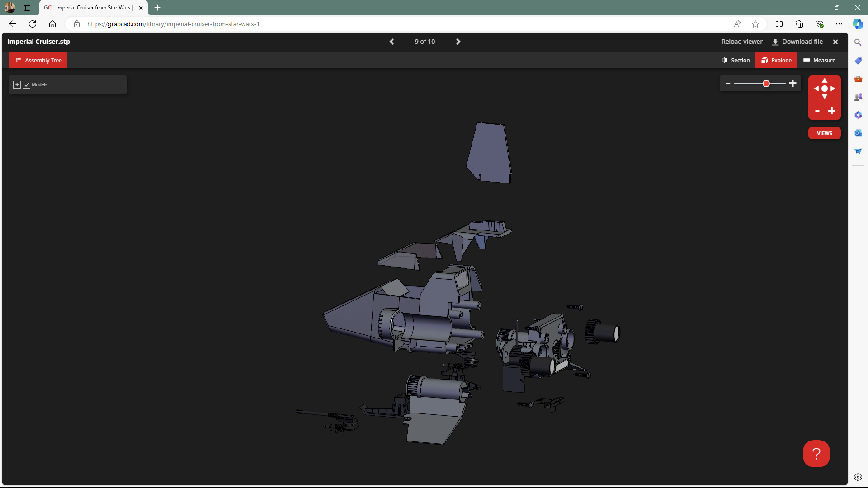Add this page to favorites

(755, 24)
